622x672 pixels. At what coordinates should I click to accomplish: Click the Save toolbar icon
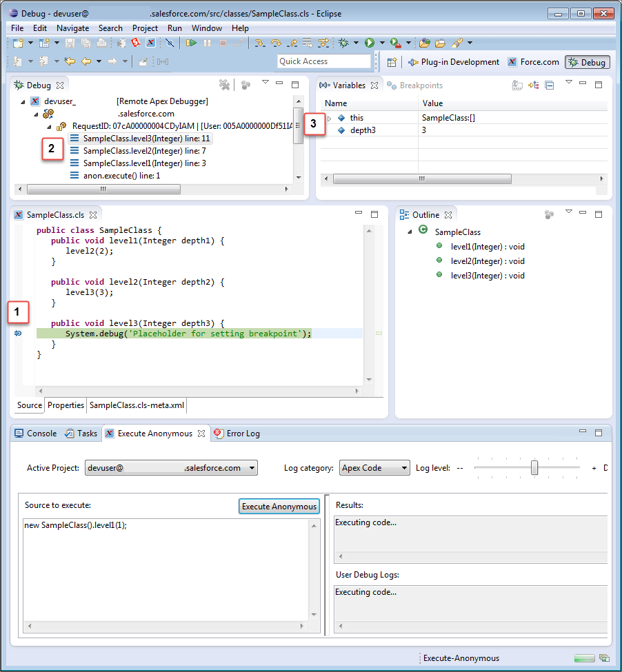70,43
